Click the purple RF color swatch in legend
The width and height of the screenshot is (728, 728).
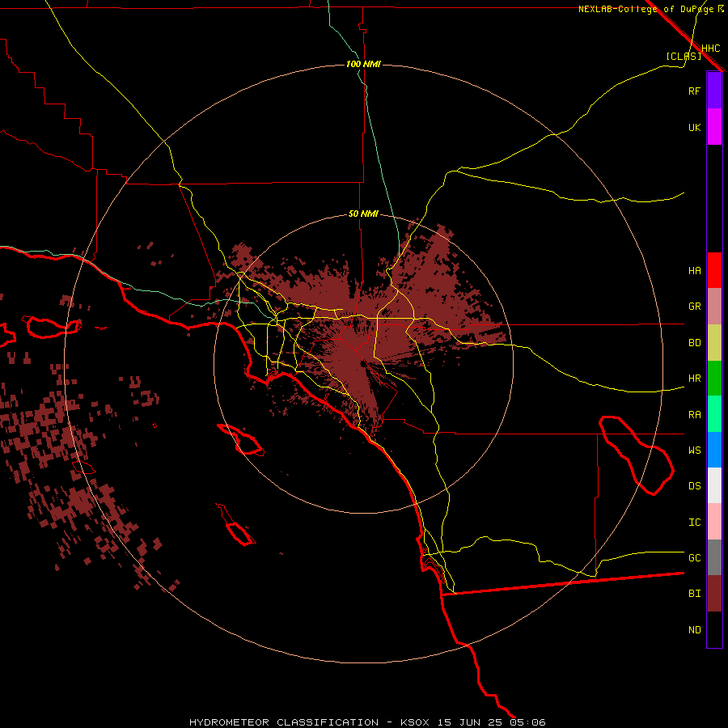pyautogui.click(x=714, y=91)
